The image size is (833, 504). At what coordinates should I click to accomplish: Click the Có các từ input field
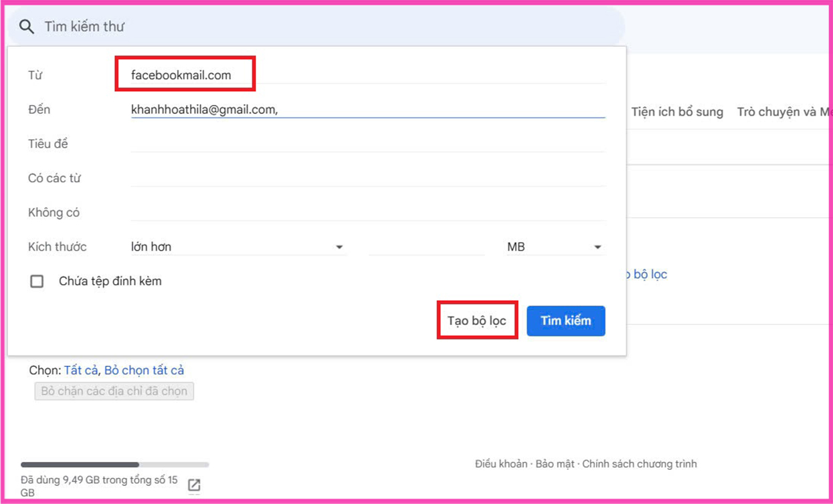click(368, 178)
